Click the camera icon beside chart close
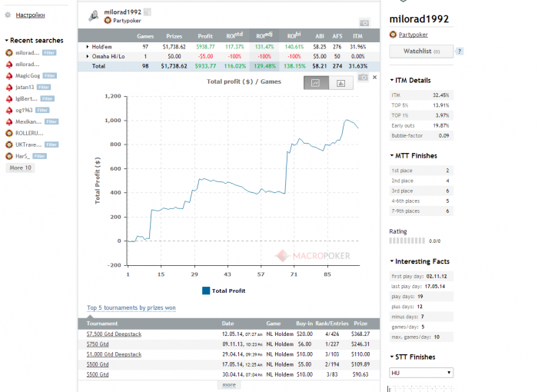 click(363, 78)
